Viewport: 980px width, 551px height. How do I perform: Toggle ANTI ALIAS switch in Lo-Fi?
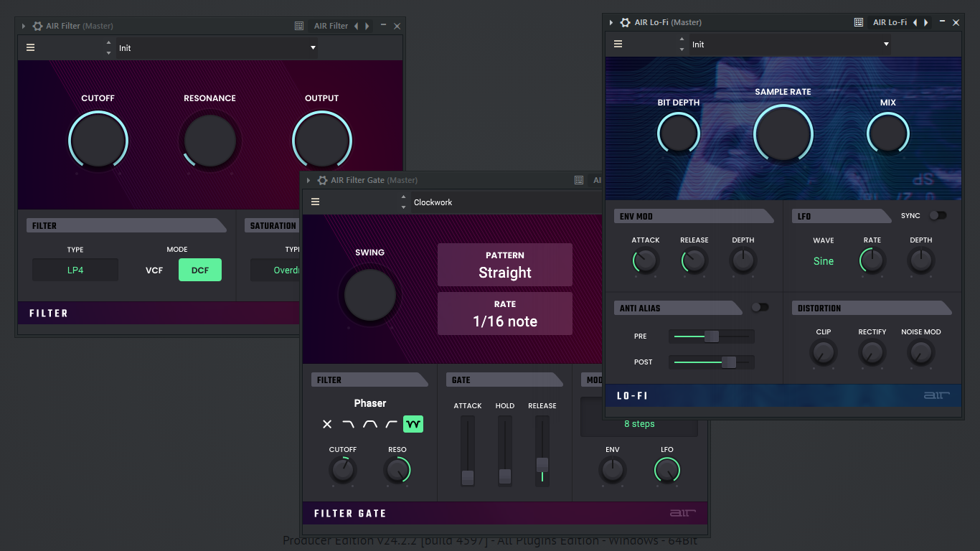tap(760, 307)
